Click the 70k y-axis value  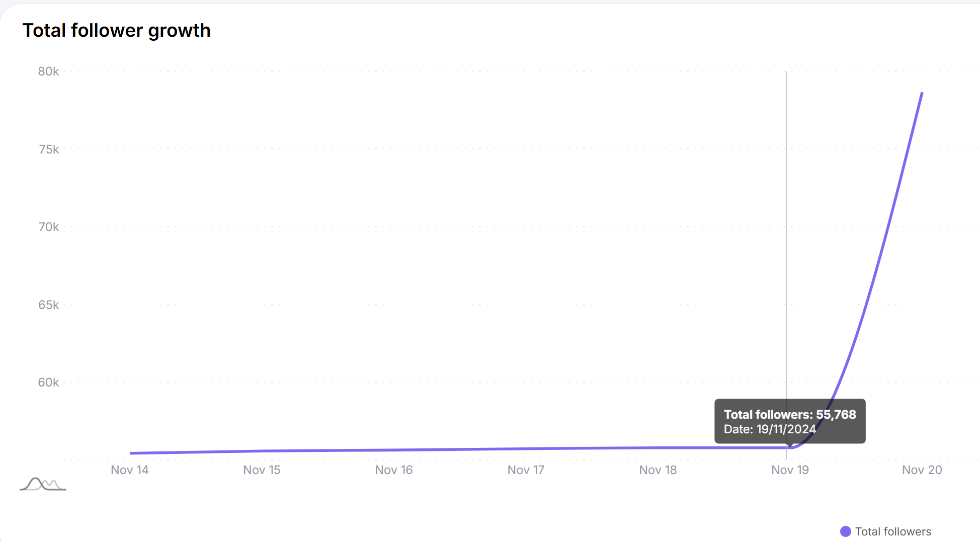(48, 227)
